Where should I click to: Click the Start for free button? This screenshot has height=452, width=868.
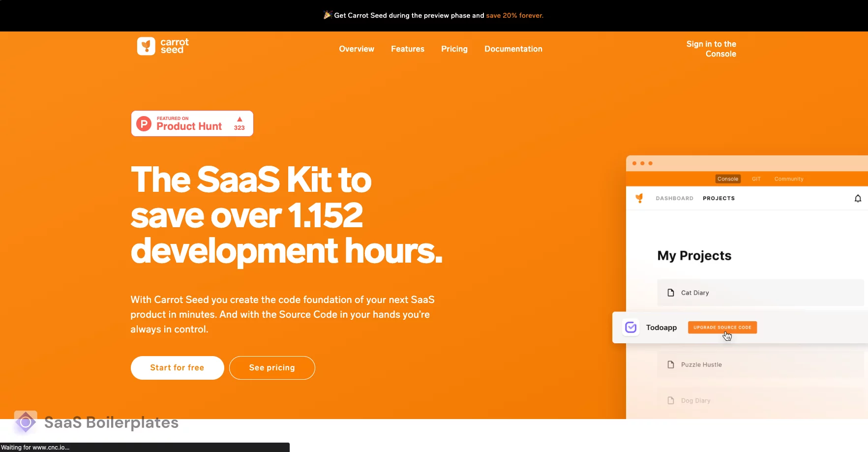(177, 367)
